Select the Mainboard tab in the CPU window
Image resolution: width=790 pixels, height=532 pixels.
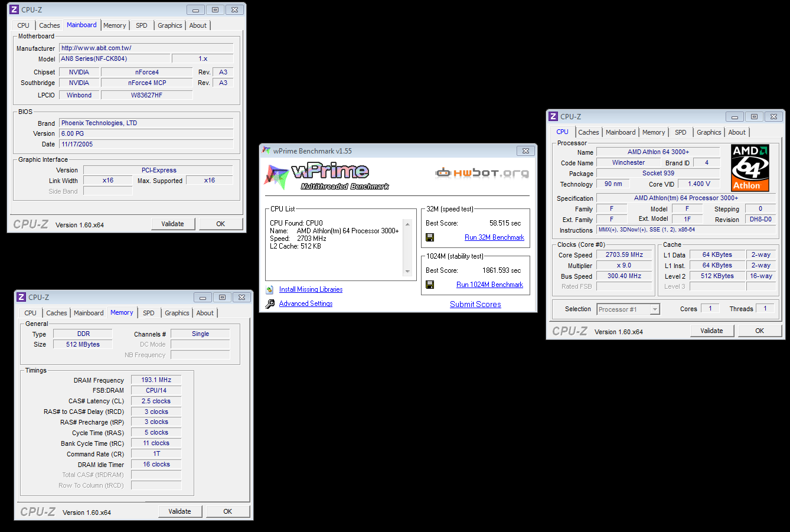(621, 132)
